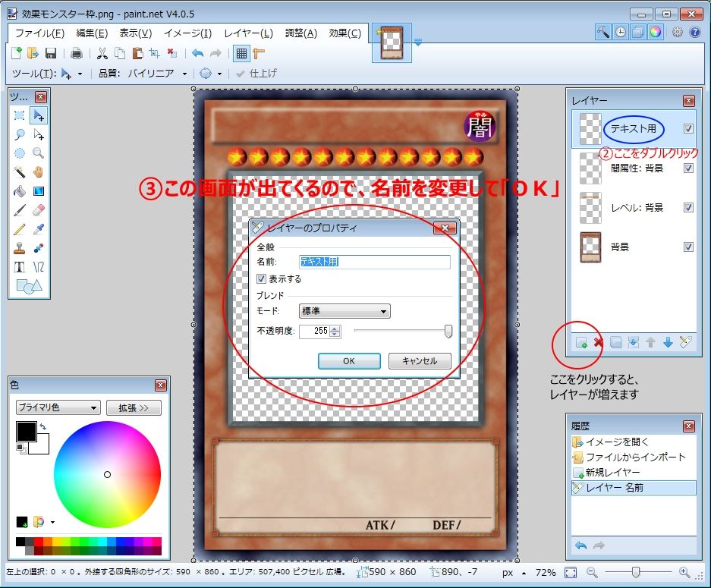The image size is (711, 588).
Task: Click キャンセル in layer properties dialog
Action: coord(420,361)
